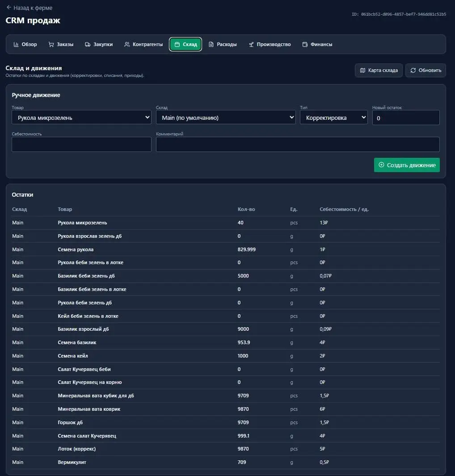
Task: Click the wallet icon in the Финансы tab
Action: 305,44
